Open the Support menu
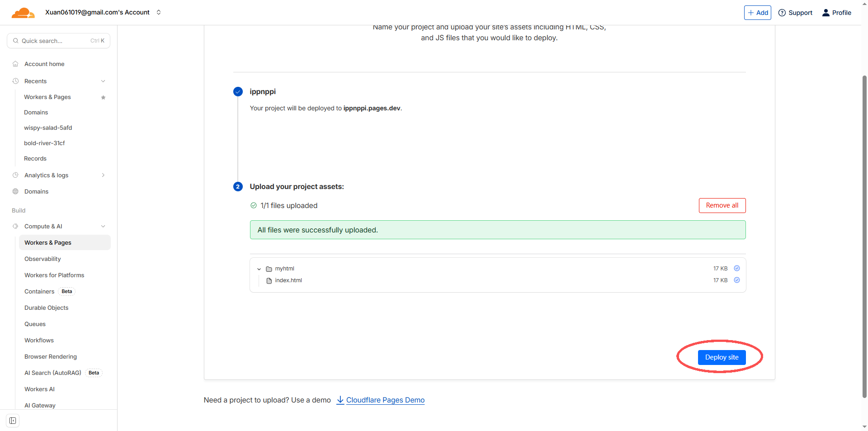Screen dimensions: 868x431 (x=795, y=13)
